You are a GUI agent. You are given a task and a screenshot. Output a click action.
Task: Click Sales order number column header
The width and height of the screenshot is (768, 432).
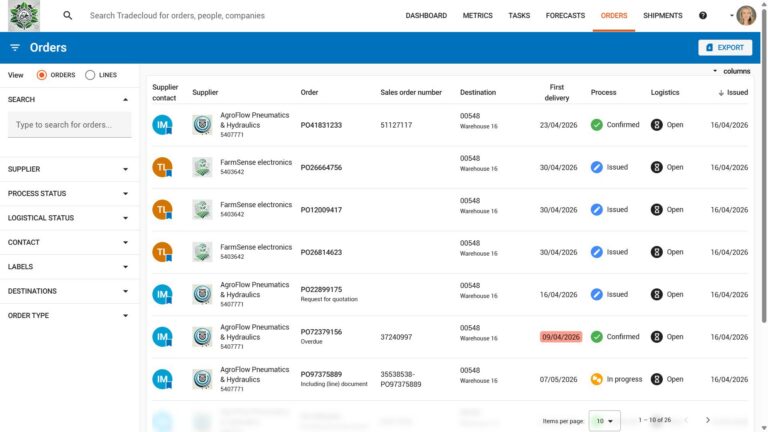click(411, 93)
